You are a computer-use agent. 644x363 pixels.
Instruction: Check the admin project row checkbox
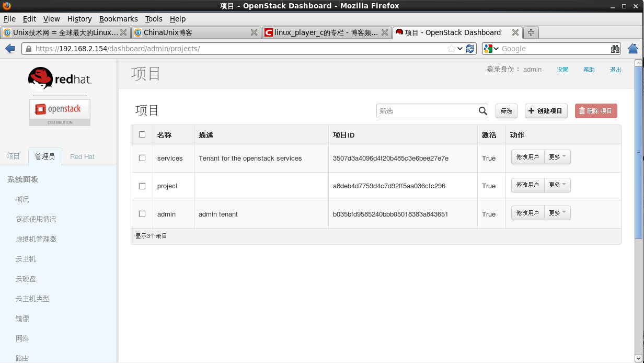(141, 214)
